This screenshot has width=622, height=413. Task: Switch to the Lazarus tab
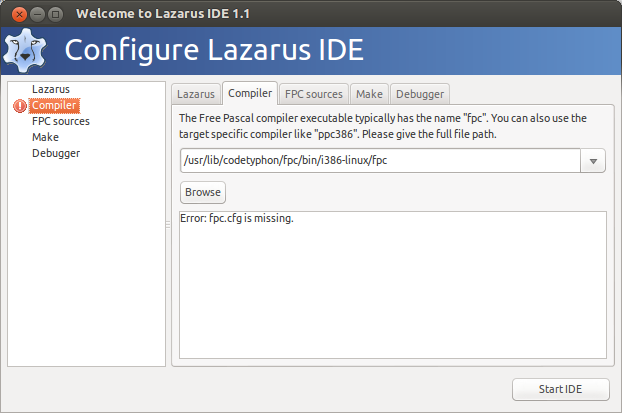196,94
